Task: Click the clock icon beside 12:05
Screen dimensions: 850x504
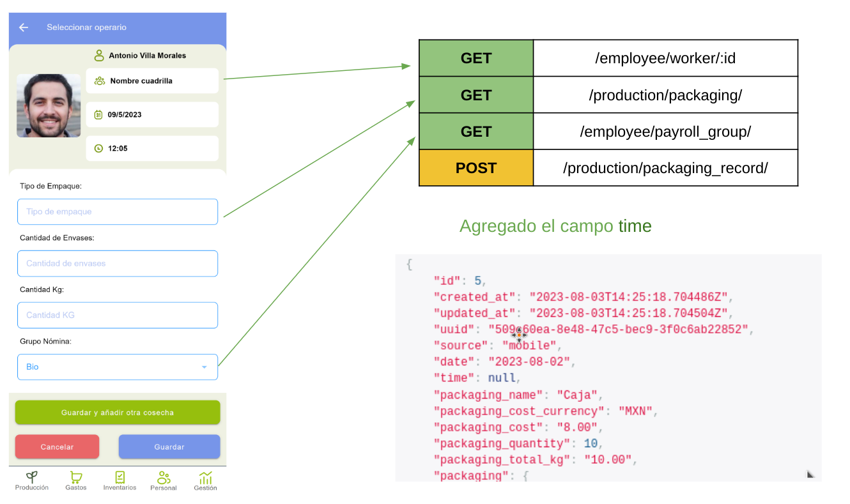Action: point(98,148)
